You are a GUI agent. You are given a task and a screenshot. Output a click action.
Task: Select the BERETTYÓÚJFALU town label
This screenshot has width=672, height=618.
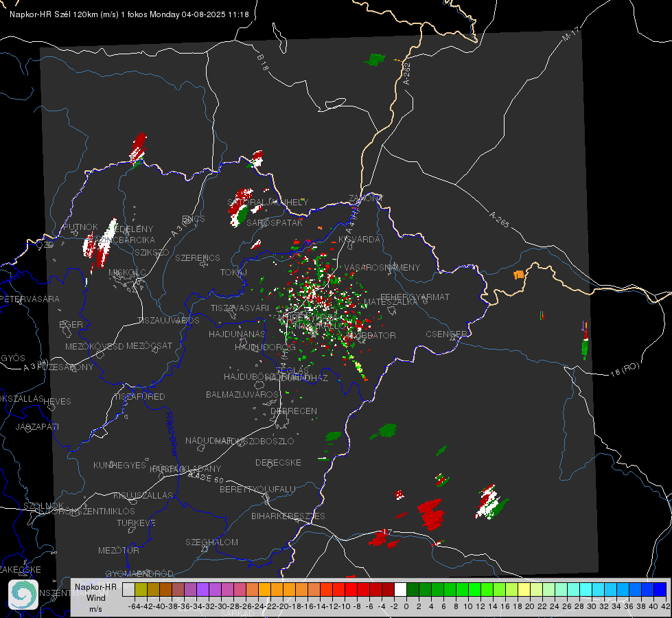(257, 489)
